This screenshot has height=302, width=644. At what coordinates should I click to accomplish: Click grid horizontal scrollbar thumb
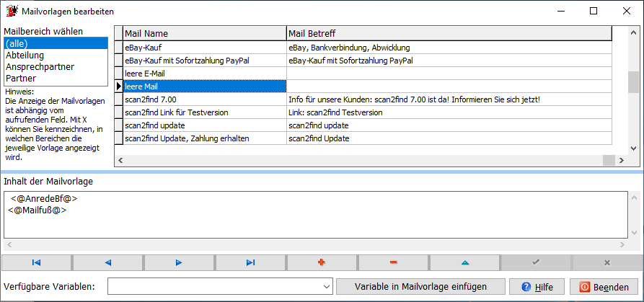point(609,161)
